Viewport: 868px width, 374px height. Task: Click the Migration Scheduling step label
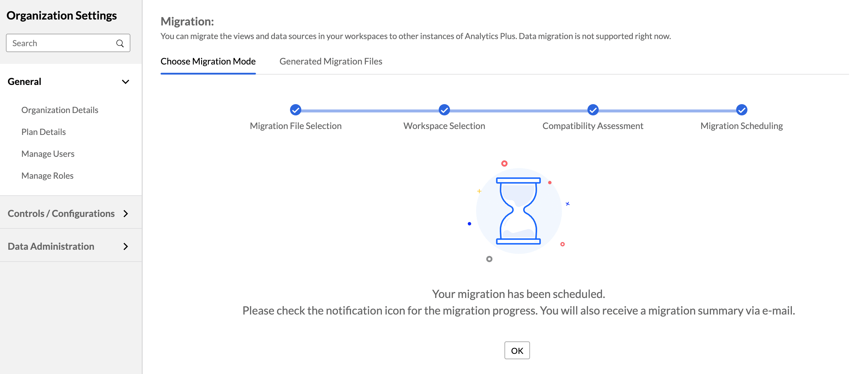(x=741, y=126)
